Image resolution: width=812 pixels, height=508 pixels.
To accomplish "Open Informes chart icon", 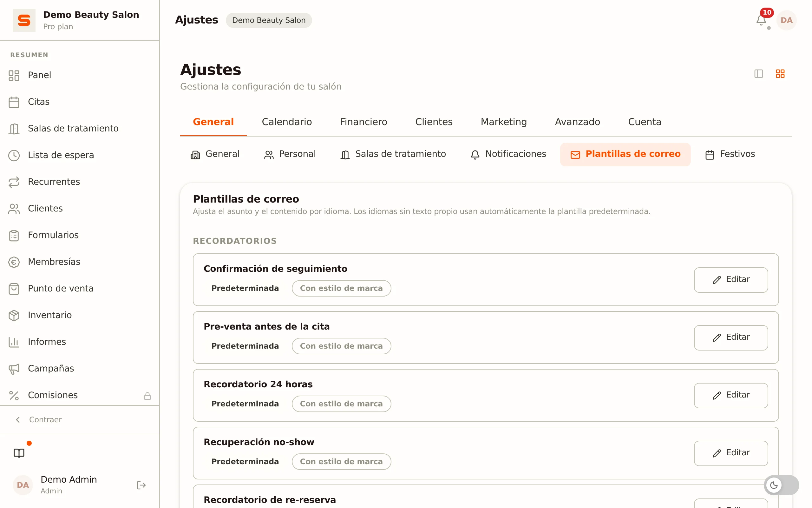I will pos(14,342).
